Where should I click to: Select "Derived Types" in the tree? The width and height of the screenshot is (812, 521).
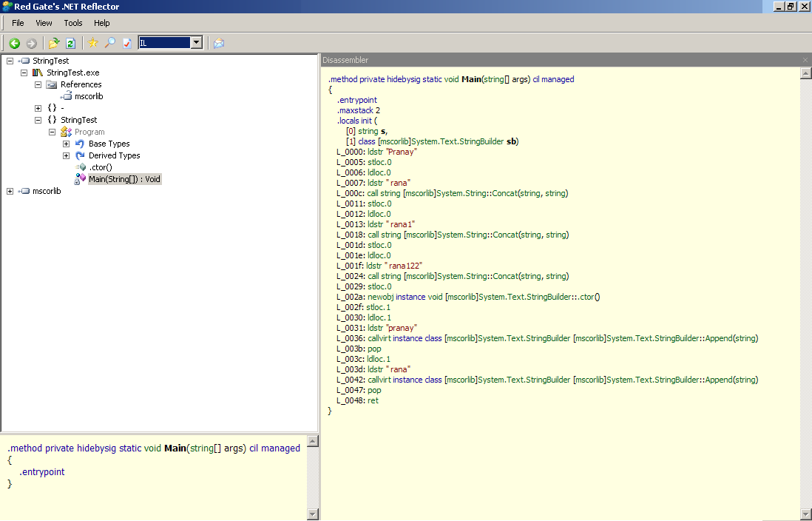[x=115, y=155]
